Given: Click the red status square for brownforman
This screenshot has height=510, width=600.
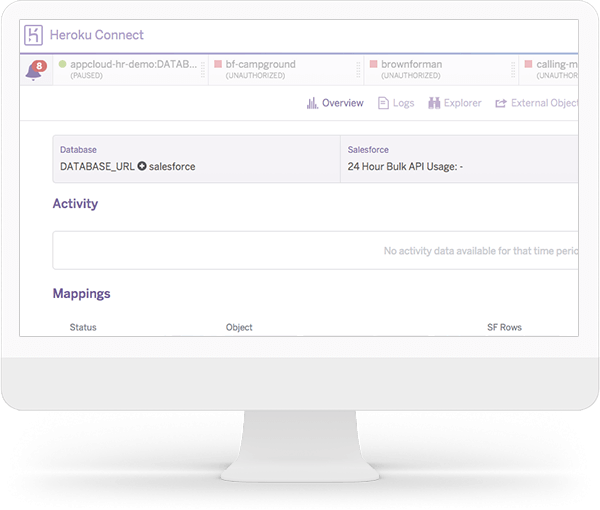Looking at the screenshot, I should pyautogui.click(x=373, y=64).
